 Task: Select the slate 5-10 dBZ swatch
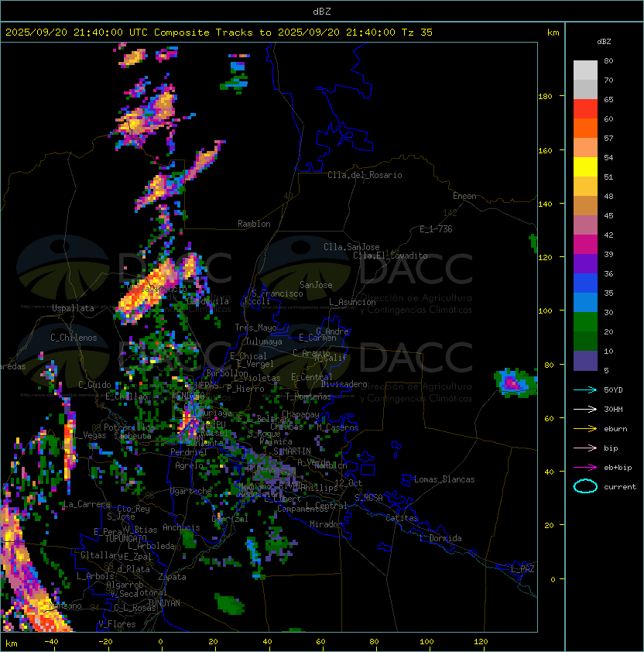[585, 361]
